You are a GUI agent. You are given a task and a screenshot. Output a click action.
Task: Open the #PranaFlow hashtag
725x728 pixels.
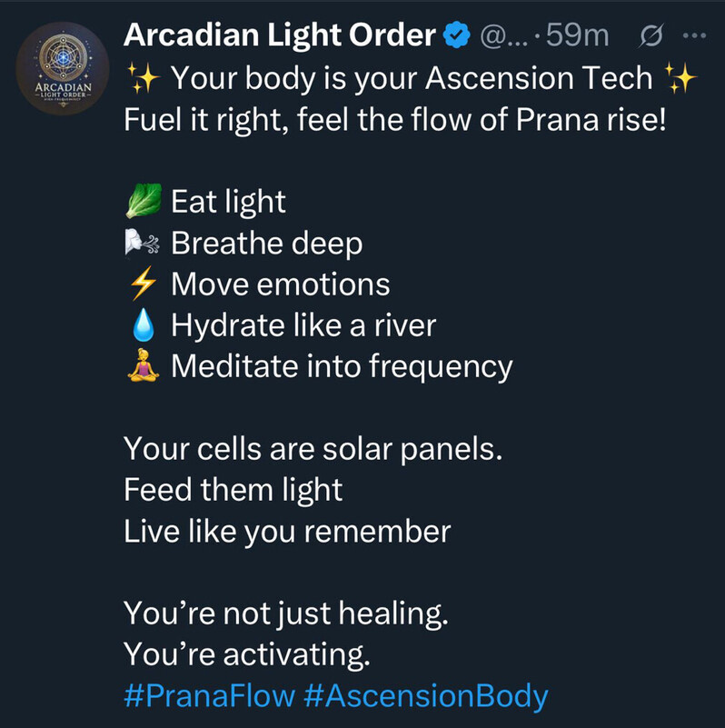click(209, 696)
